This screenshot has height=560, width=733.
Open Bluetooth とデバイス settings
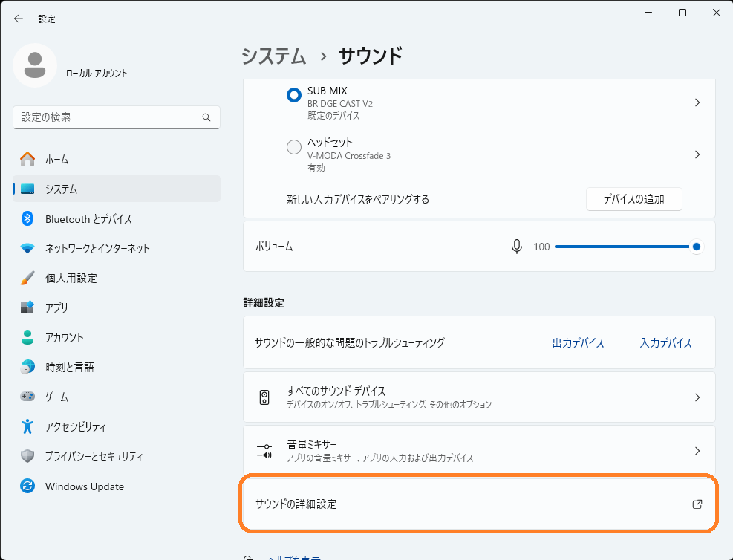pyautogui.click(x=117, y=218)
